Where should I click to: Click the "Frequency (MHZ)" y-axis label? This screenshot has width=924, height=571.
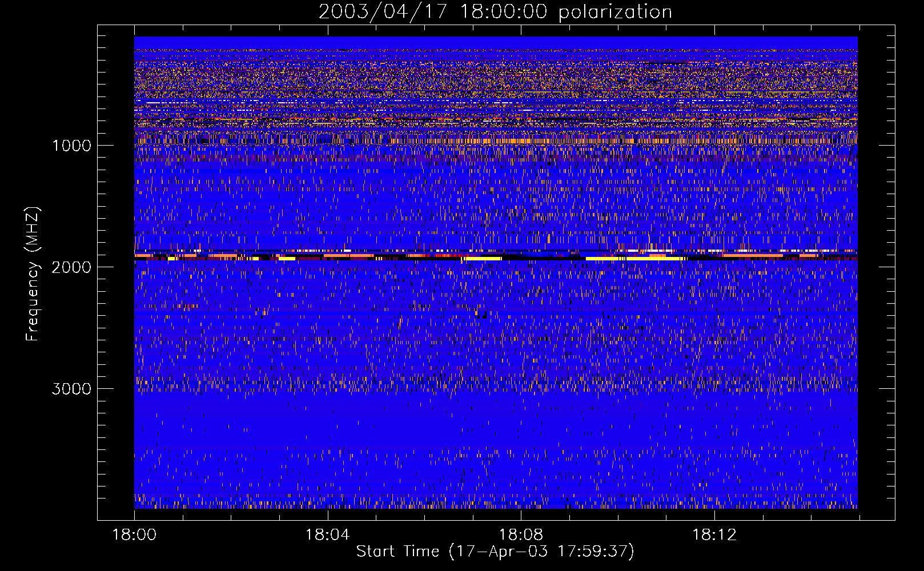33,274
